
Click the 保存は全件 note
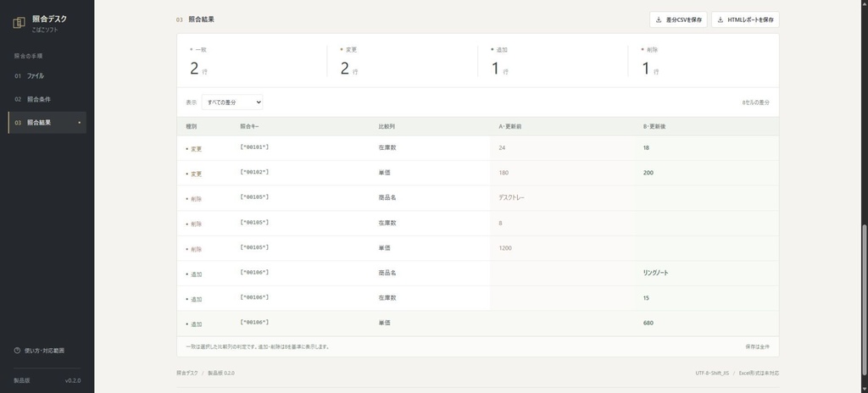coord(757,347)
